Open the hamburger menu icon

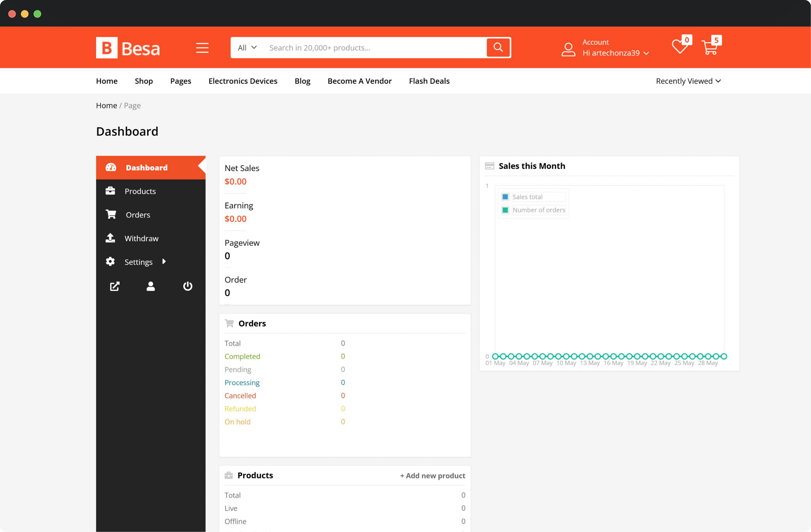pos(202,48)
